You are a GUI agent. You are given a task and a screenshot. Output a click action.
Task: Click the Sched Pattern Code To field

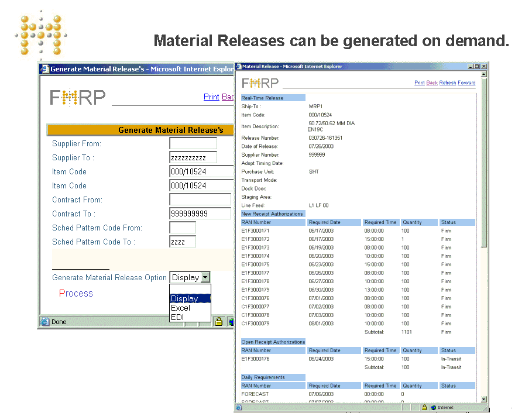[x=183, y=242]
